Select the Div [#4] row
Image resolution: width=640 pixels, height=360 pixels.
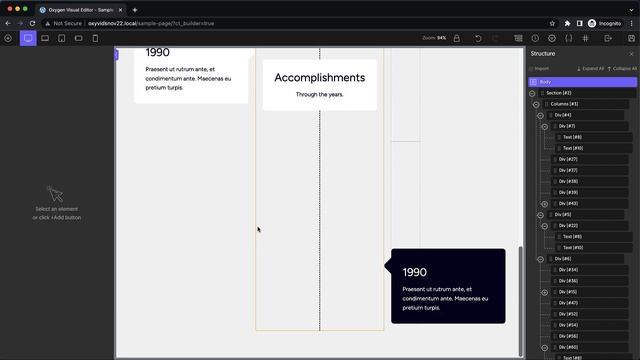[x=585, y=115]
